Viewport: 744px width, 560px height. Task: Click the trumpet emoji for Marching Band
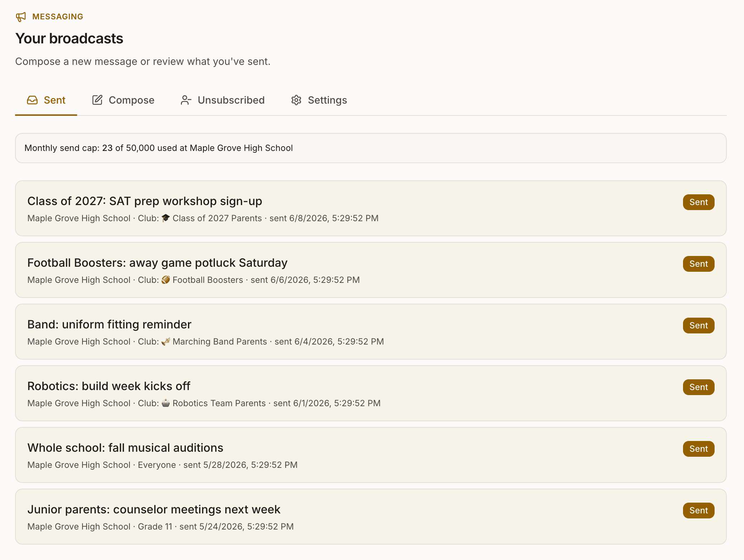point(165,341)
